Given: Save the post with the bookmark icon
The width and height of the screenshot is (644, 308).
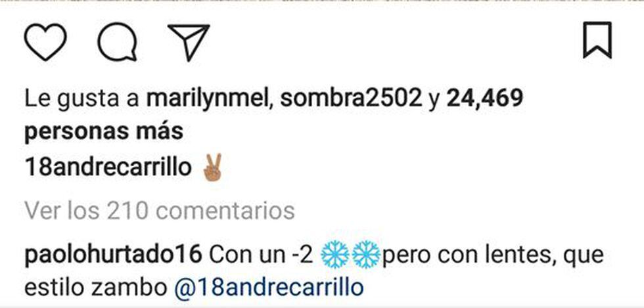Looking at the screenshot, I should pyautogui.click(x=597, y=40).
